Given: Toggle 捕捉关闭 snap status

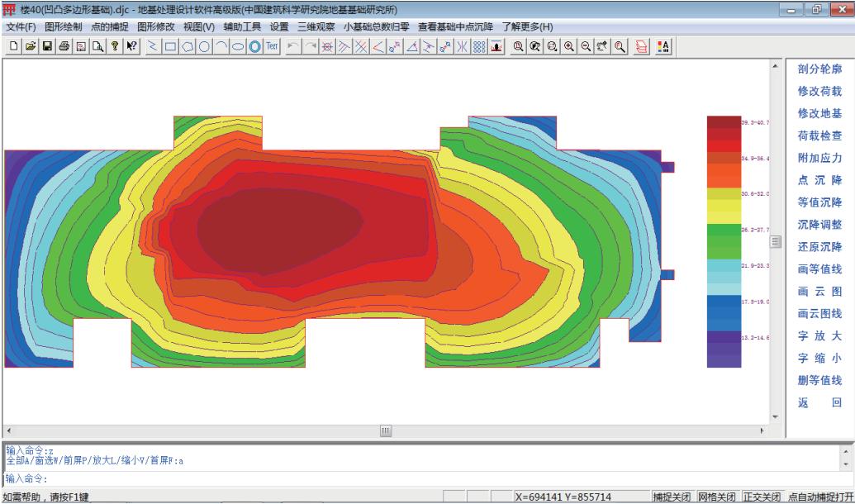Looking at the screenshot, I should [672, 497].
